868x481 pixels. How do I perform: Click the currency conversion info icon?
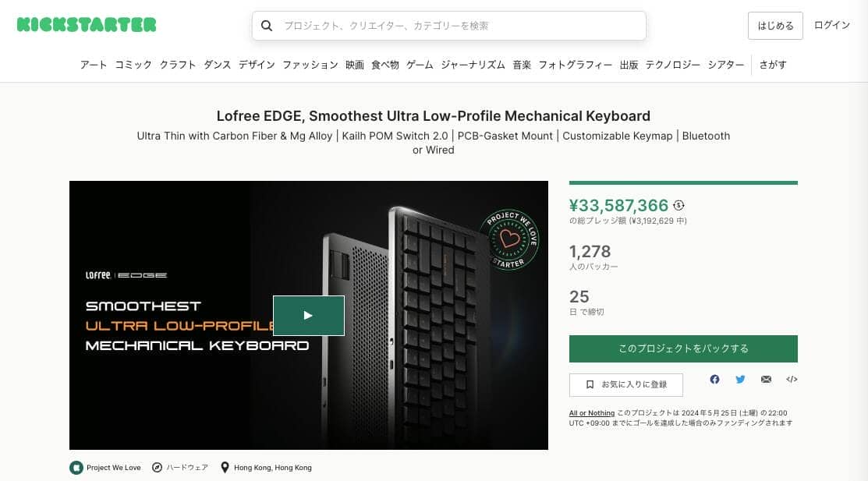(678, 205)
